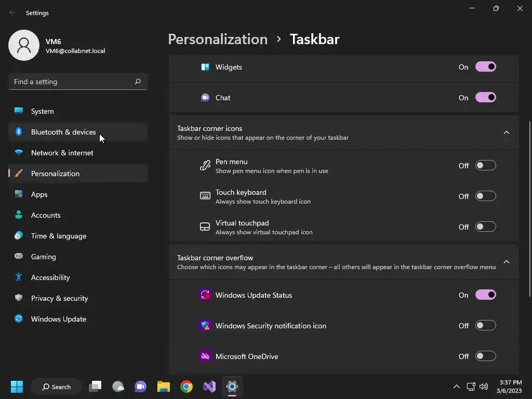Click in the Find a setting field

click(x=78, y=82)
